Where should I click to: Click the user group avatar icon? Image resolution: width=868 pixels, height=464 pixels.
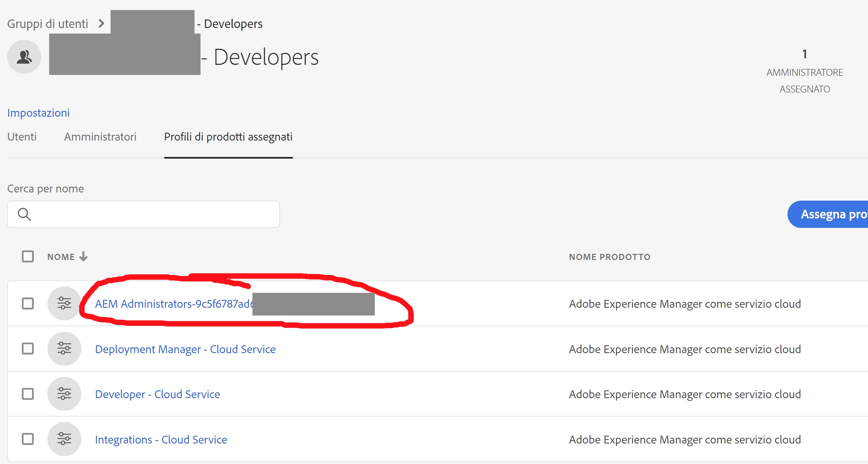click(24, 57)
